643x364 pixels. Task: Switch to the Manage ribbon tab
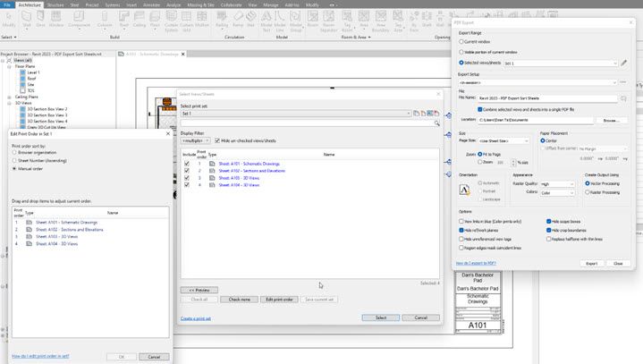[270, 5]
